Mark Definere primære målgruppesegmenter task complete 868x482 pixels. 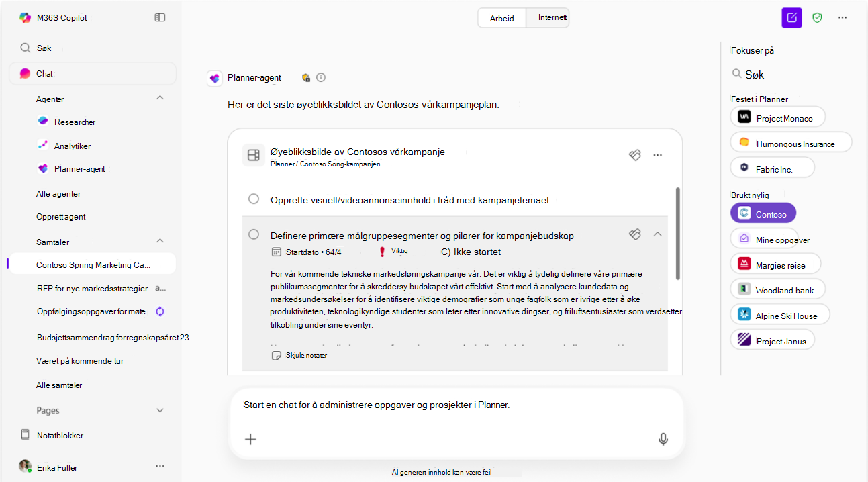tap(254, 234)
